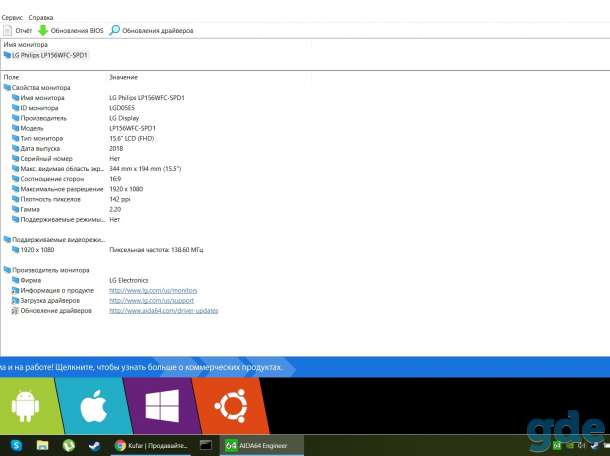This screenshot has height=456, width=610.
Task: Open the lg.com support driver link
Action: tap(151, 300)
